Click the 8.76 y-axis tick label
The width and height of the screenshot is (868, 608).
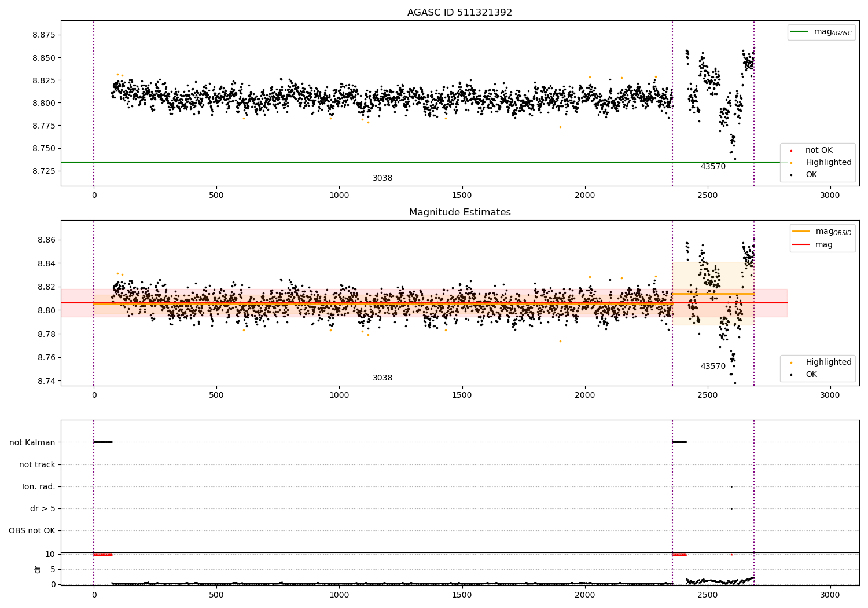pyautogui.click(x=46, y=357)
